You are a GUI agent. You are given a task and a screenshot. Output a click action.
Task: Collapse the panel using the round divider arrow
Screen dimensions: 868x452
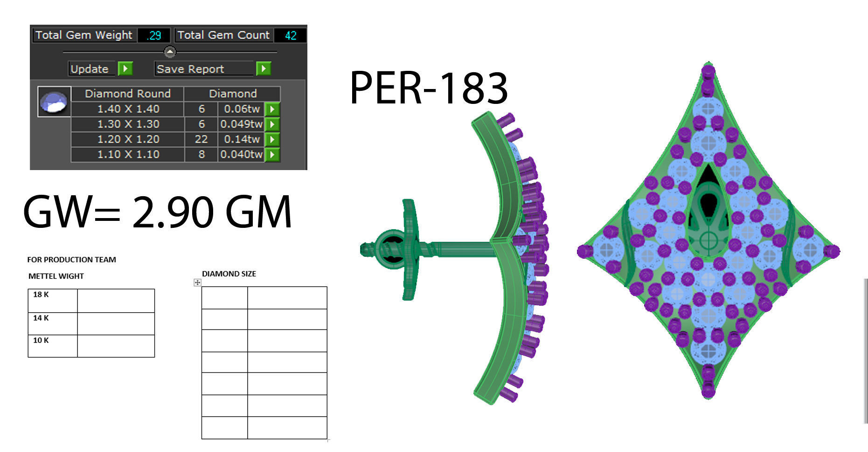(x=170, y=52)
